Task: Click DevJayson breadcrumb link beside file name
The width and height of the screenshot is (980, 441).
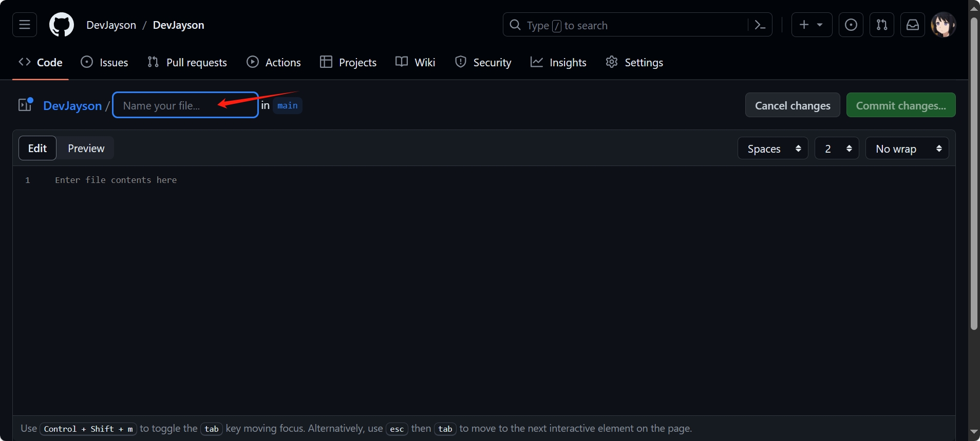Action: click(x=72, y=105)
